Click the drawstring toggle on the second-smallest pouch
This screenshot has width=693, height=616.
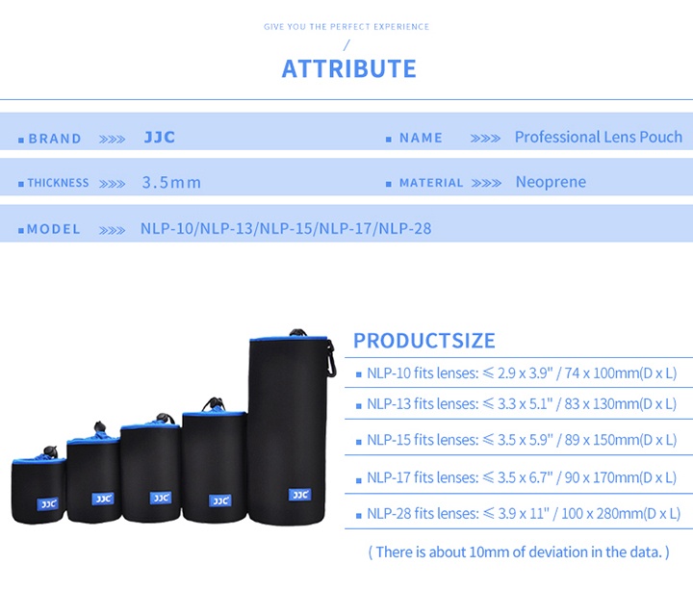pos(99,428)
